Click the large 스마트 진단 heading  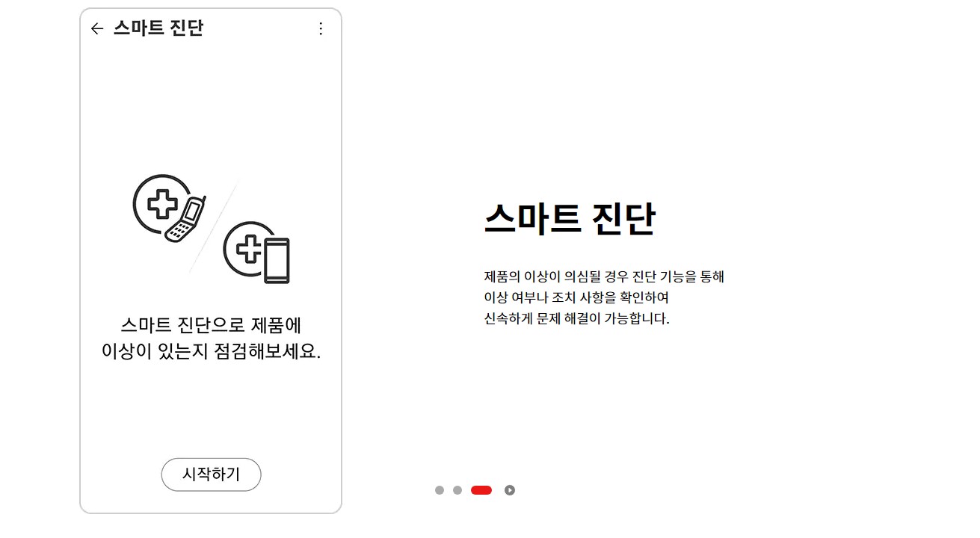pos(570,219)
